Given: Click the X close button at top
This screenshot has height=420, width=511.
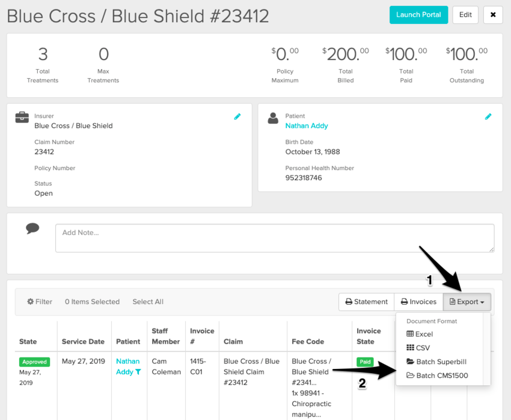Looking at the screenshot, I should point(493,15).
